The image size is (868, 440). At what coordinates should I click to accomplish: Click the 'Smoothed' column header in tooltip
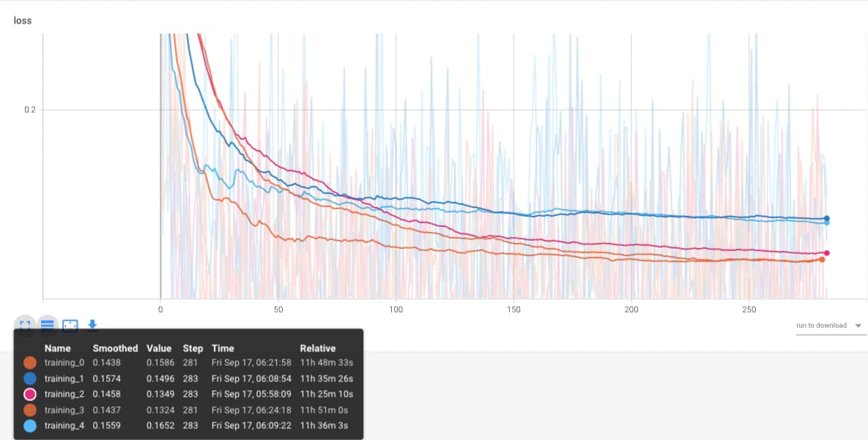[x=115, y=348]
